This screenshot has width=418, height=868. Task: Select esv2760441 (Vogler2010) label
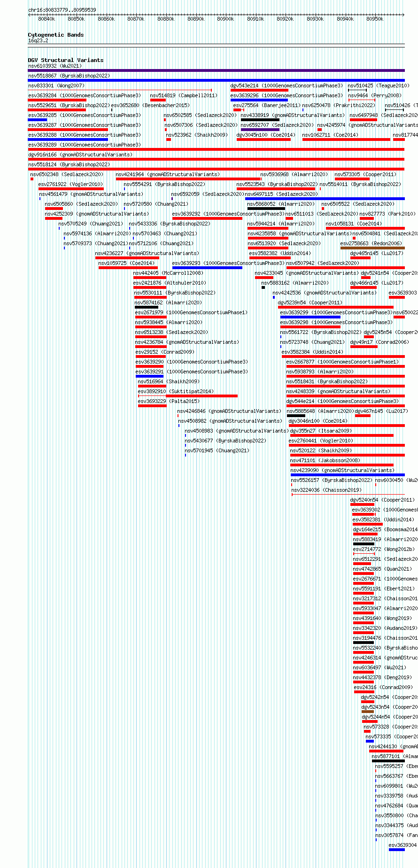[321, 441]
